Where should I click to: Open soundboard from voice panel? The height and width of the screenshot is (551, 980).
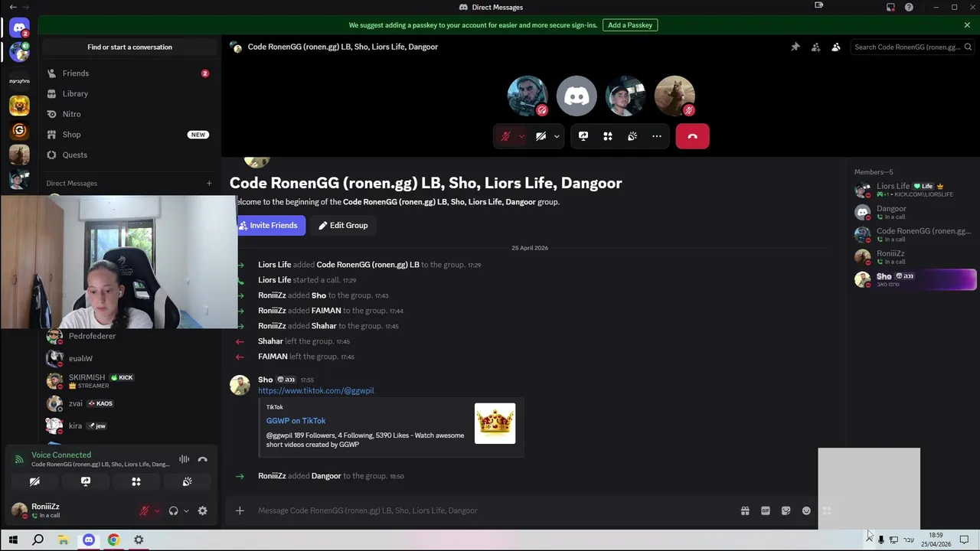(187, 481)
